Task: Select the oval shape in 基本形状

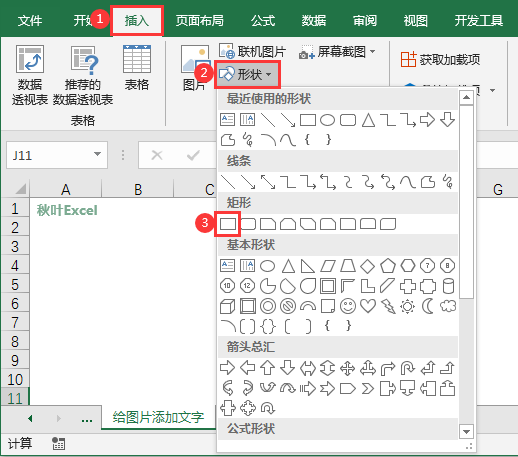Action: pos(268,266)
